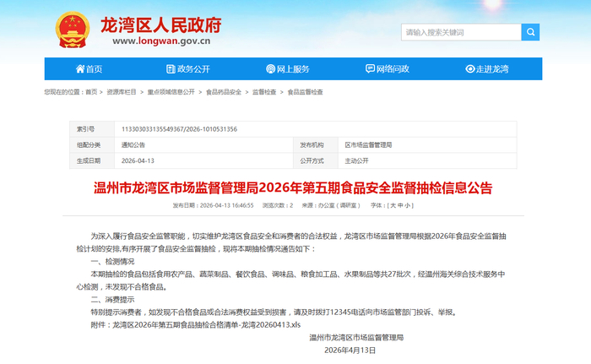Open the 网上服务 menu item
Image resolution: width=591 pixels, height=364 pixels.
288,68
